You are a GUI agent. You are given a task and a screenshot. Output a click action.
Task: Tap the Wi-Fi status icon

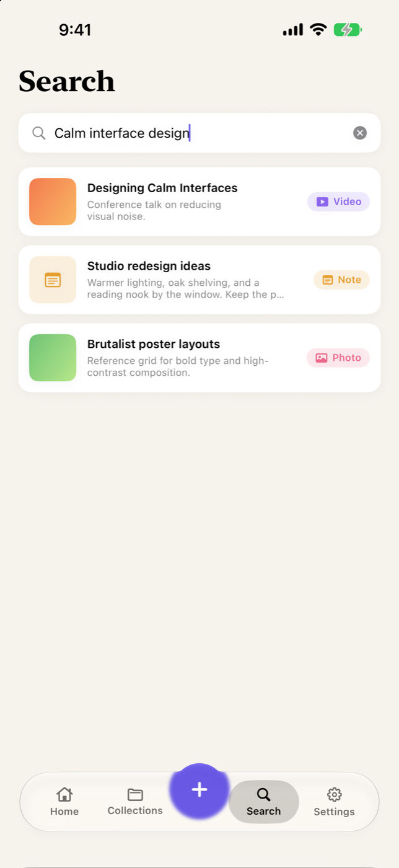tap(318, 30)
